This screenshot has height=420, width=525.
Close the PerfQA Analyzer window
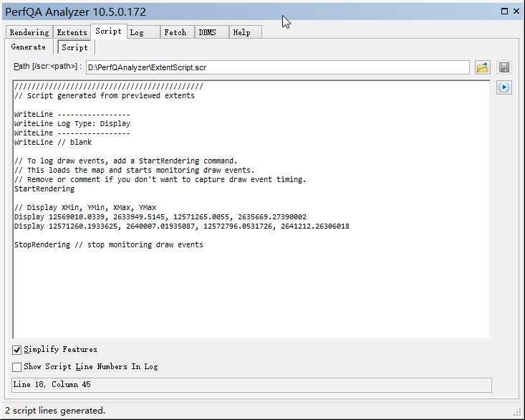(516, 11)
